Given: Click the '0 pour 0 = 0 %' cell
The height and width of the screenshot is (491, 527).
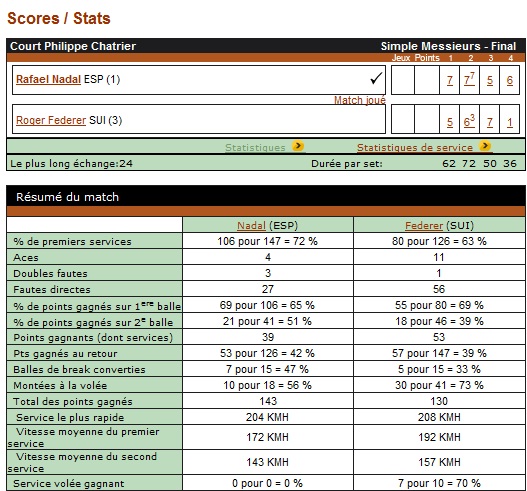Looking at the screenshot, I should point(267,483).
